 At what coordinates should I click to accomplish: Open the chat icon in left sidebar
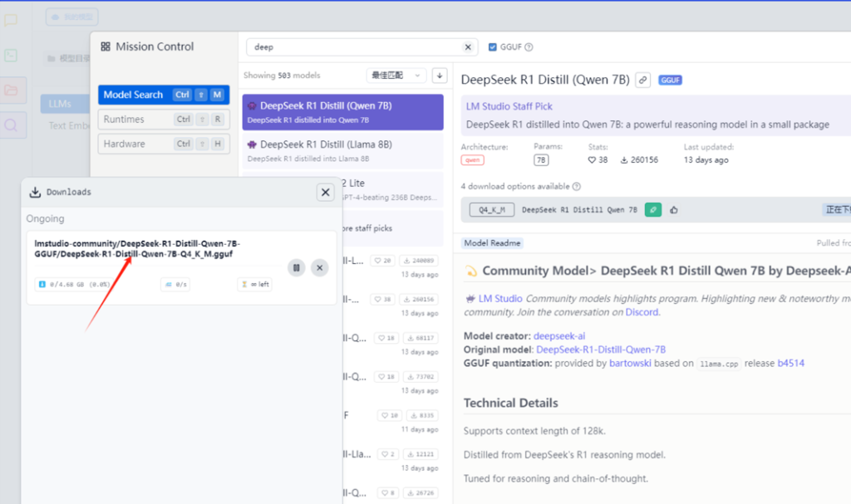11,21
